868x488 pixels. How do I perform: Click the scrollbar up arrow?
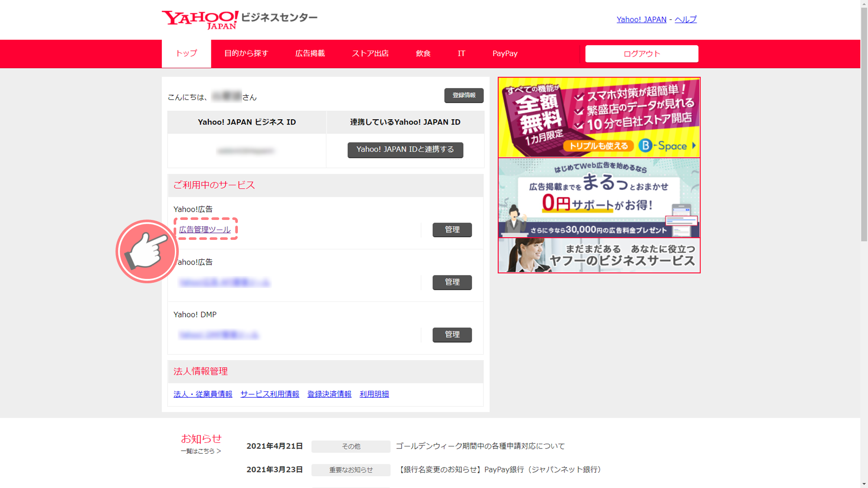point(864,3)
